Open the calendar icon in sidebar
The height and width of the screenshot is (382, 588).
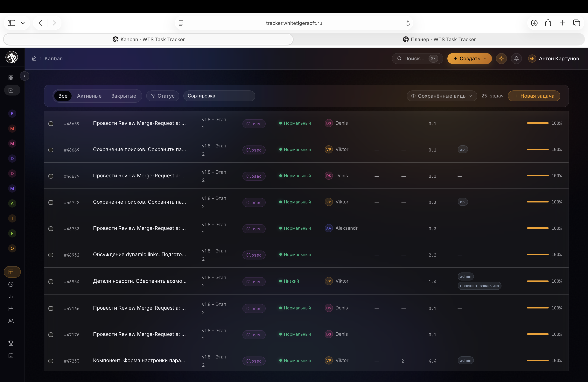(x=11, y=309)
